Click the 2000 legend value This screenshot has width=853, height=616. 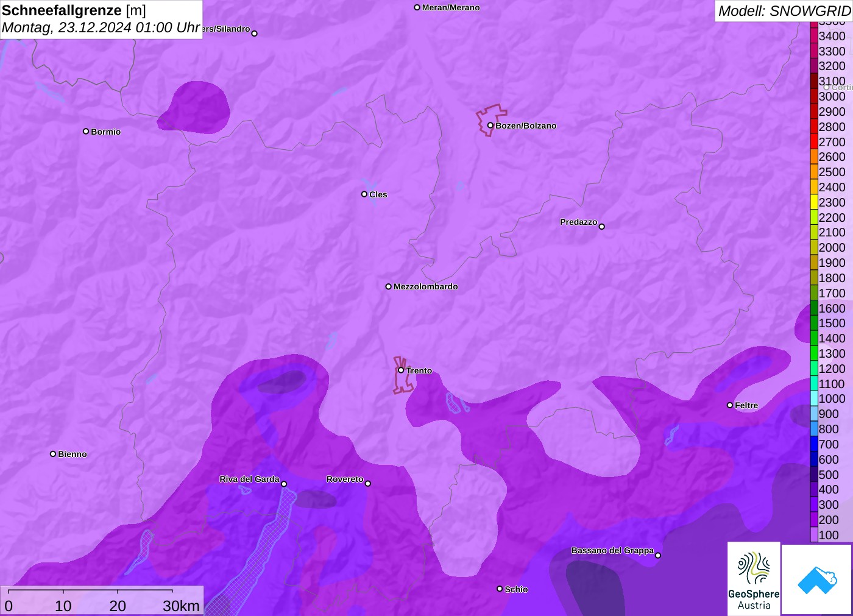pyautogui.click(x=832, y=247)
